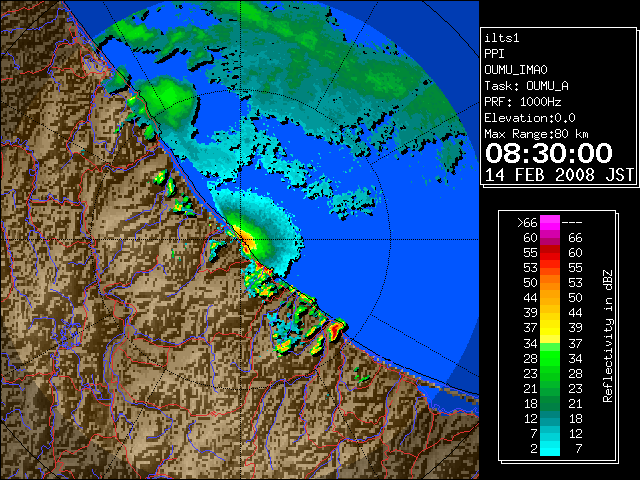This screenshot has height=480, width=640.
Task: Click the vertical 'Reflectivity in dBZ' label
Action: point(608,336)
